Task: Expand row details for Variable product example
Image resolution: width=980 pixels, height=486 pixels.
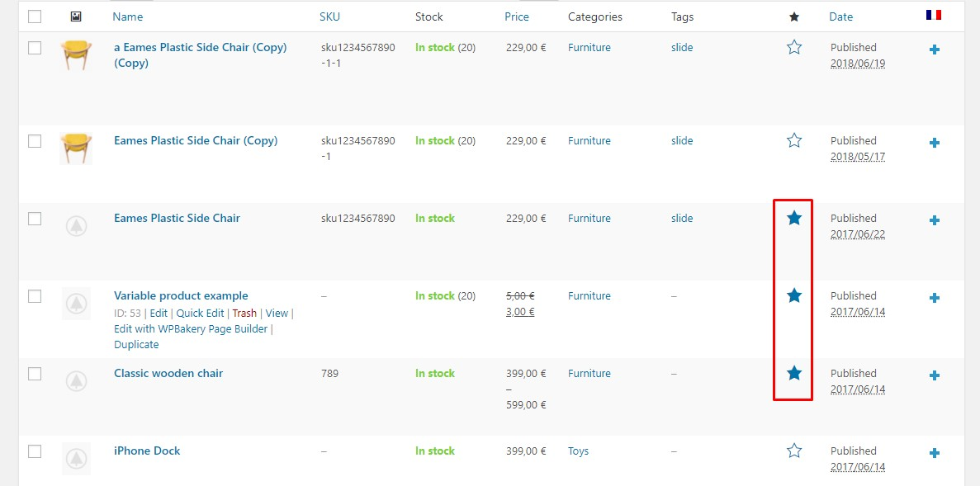Action: point(934,297)
